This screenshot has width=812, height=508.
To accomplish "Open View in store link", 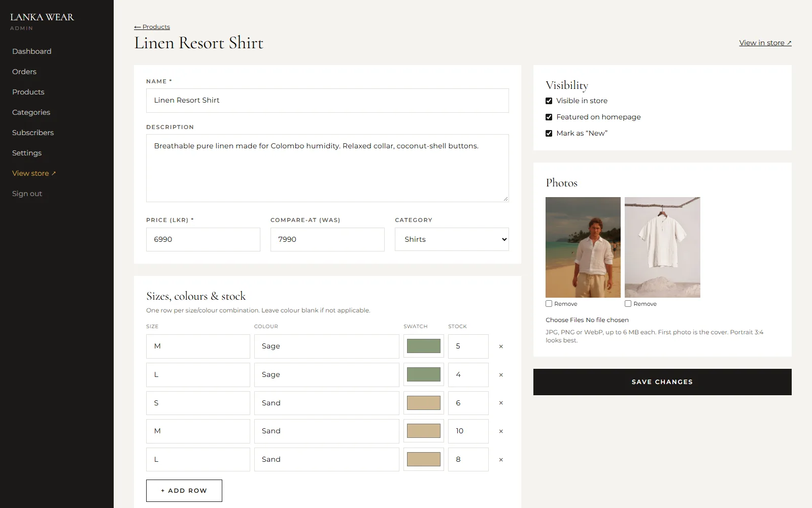I will (x=765, y=43).
